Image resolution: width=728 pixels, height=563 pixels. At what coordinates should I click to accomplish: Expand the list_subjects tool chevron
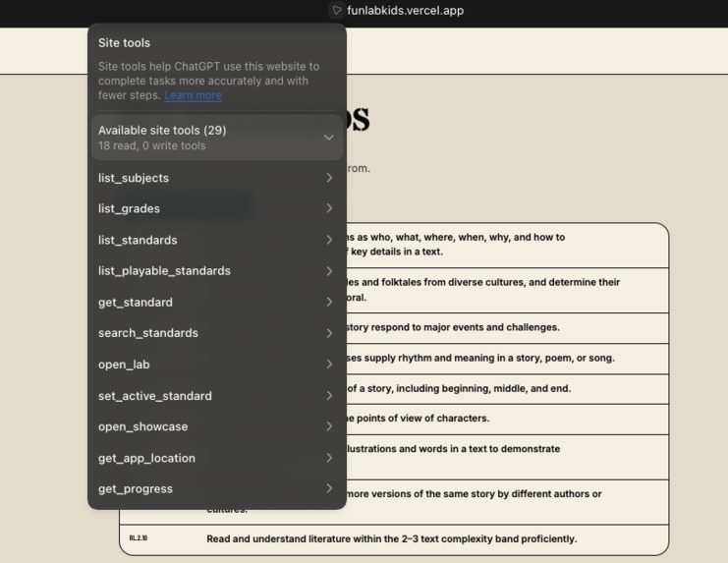pyautogui.click(x=329, y=178)
